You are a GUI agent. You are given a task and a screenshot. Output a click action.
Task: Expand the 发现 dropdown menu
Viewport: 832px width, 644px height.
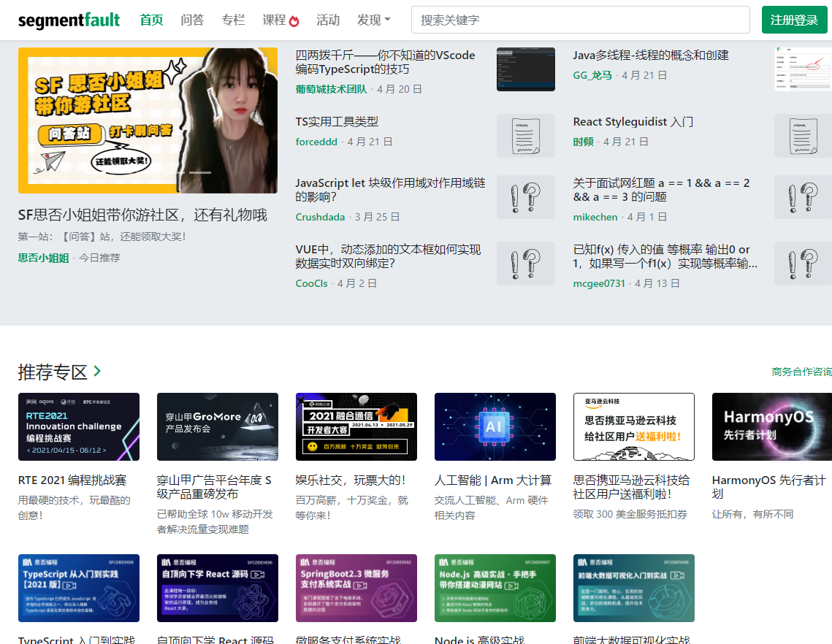(373, 20)
